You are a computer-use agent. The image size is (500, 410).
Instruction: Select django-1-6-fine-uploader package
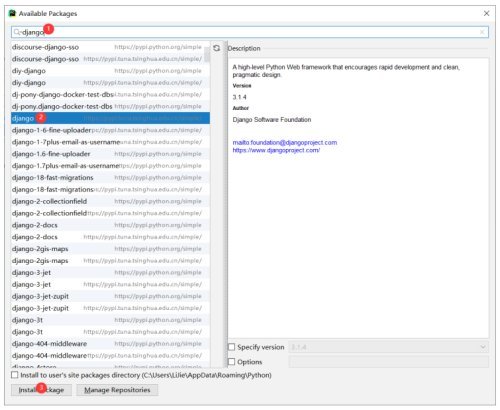coord(110,130)
